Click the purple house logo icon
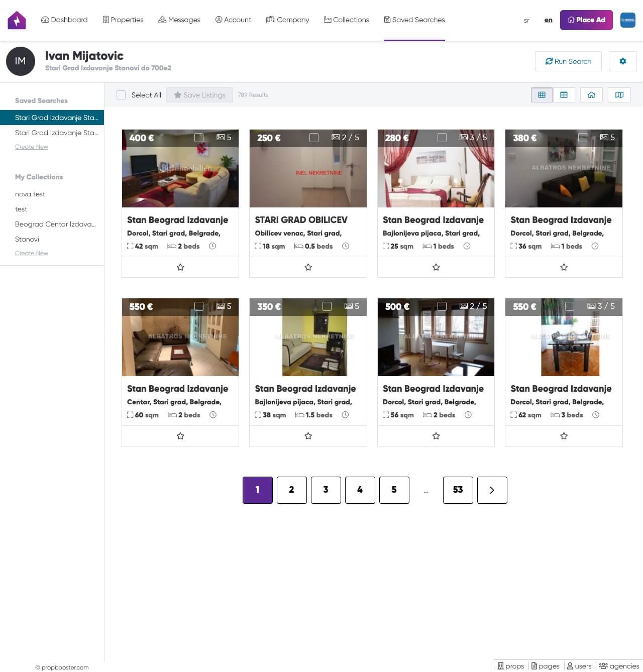The width and height of the screenshot is (643, 672). point(17,20)
